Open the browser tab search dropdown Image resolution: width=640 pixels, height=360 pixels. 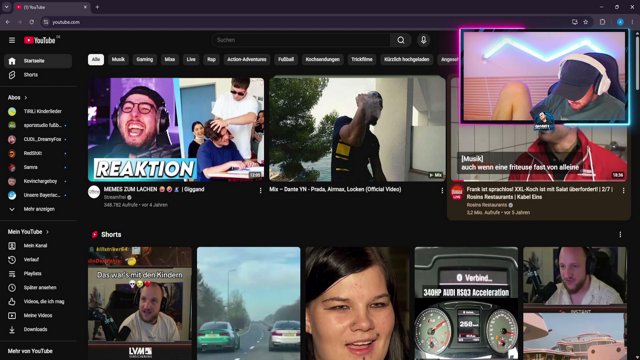click(x=7, y=7)
